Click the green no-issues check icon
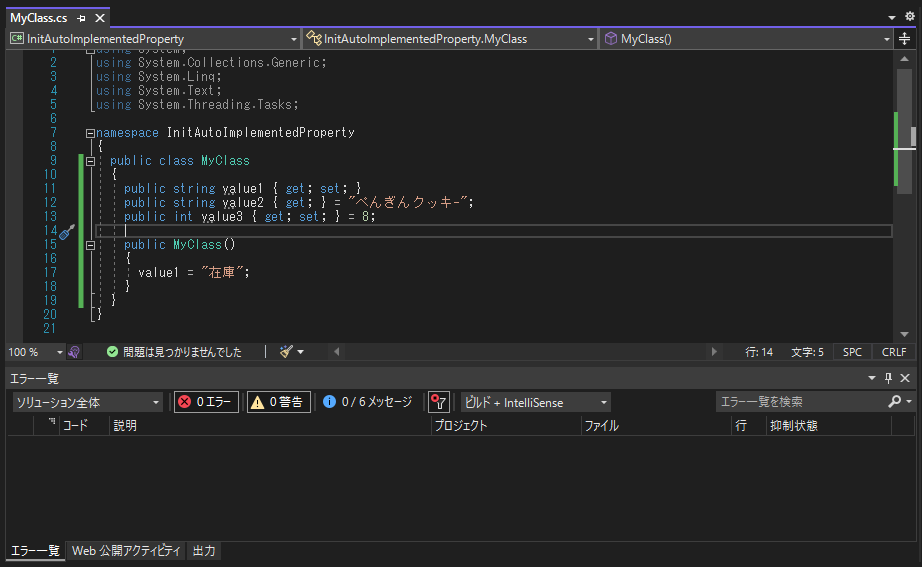Screen dimensions: 922x567 click(112, 352)
